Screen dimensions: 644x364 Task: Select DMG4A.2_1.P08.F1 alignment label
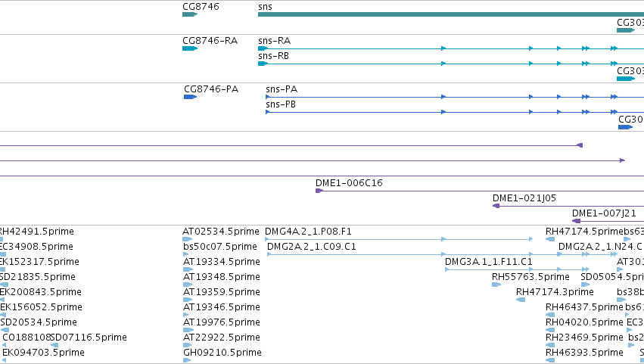click(x=308, y=232)
